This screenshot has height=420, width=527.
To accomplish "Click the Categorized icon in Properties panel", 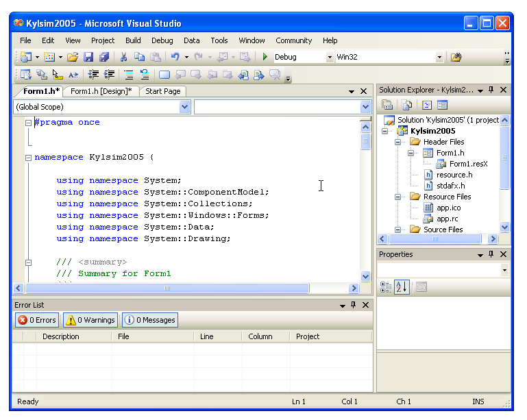I will [386, 287].
